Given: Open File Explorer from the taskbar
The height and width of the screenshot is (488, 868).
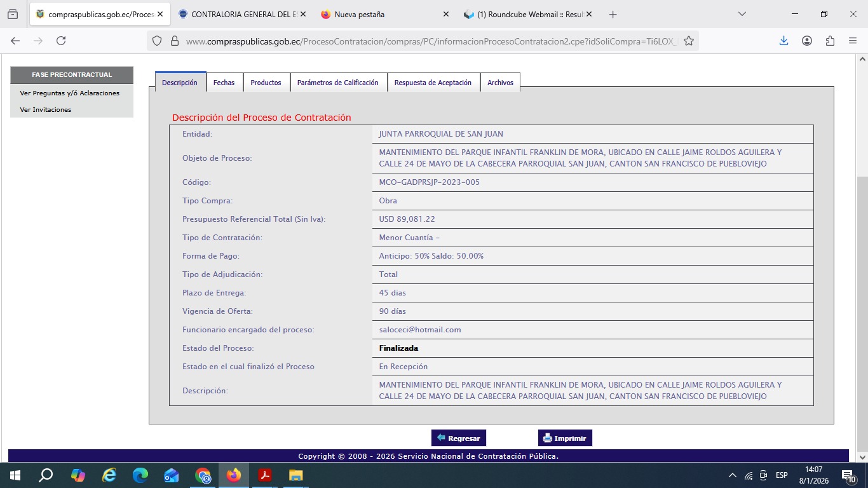Looking at the screenshot, I should pyautogui.click(x=295, y=475).
